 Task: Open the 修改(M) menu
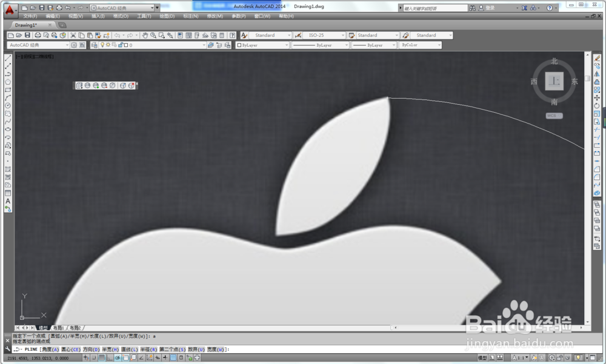pos(215,16)
